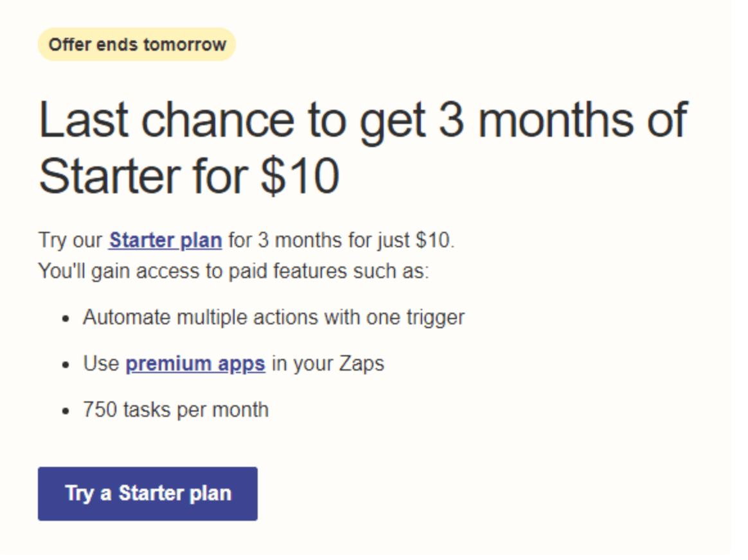Select the phrase in your Zaps
Viewport: 748px width, 560px height.
point(328,363)
